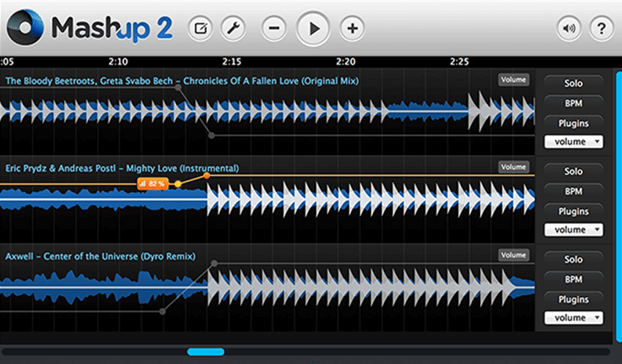Open the edit note icon button
This screenshot has height=364, width=622.
point(201,29)
